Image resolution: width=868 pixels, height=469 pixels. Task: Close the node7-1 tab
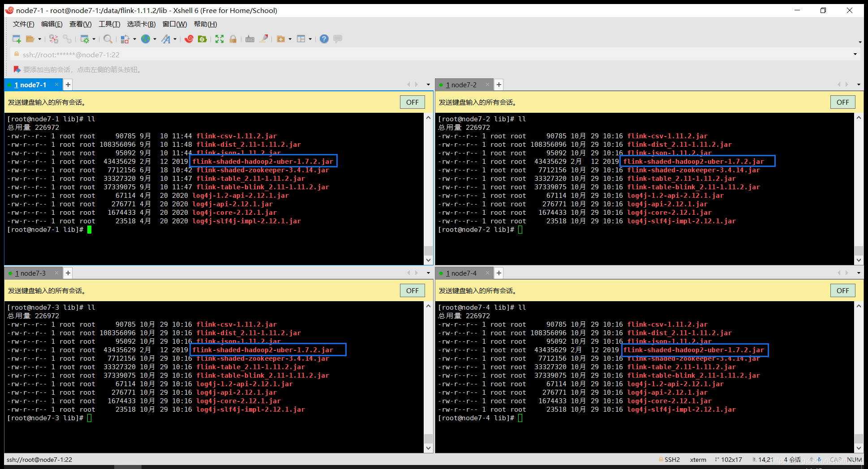click(56, 85)
